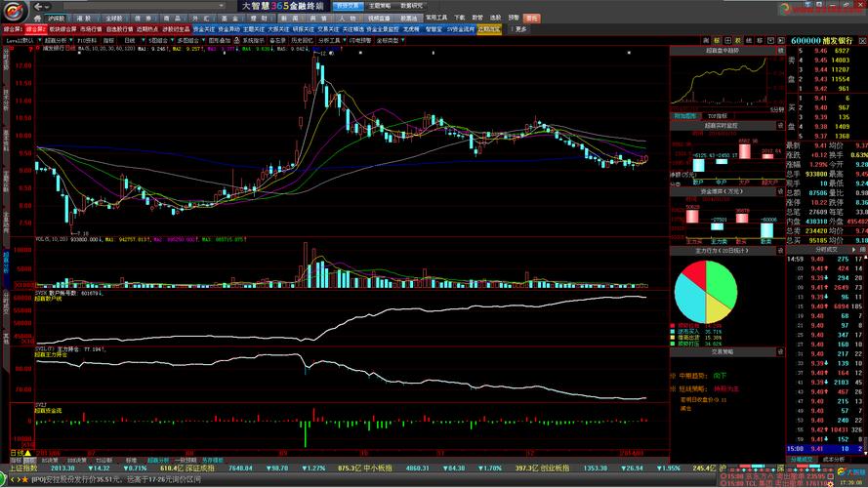Viewport: 868px width, 488px height.
Task: Open the Level2默认 dropdown
Action: coord(39,40)
